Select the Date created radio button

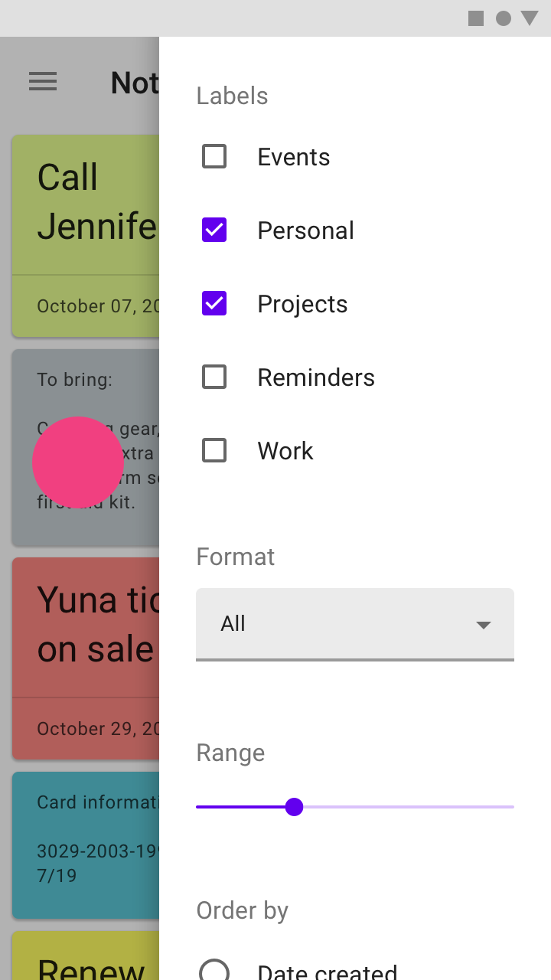[x=214, y=969]
